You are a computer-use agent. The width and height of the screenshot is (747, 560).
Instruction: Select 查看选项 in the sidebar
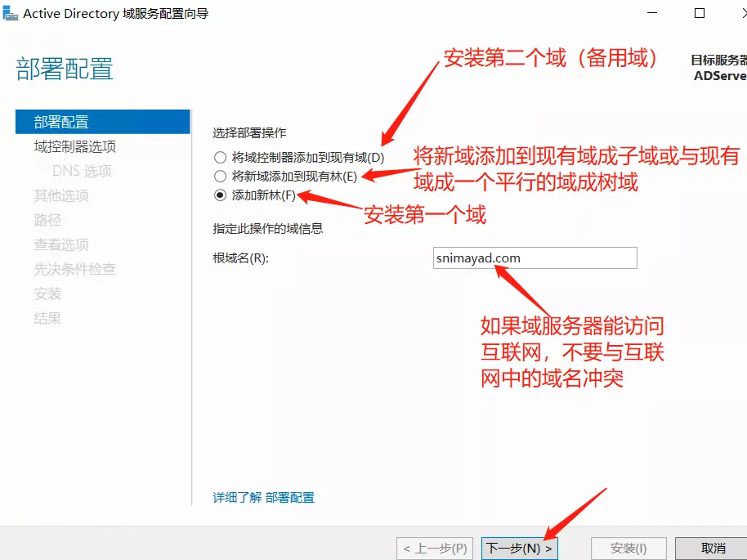(61, 244)
